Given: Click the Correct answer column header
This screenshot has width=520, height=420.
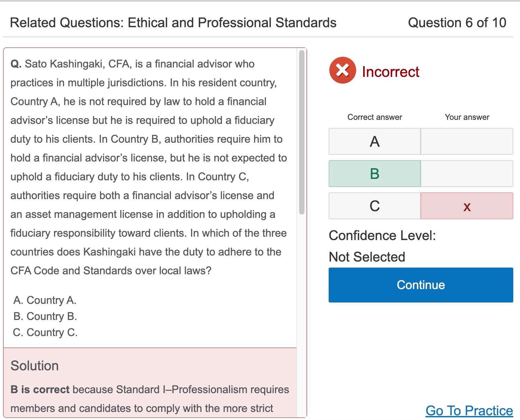Looking at the screenshot, I should [x=374, y=117].
